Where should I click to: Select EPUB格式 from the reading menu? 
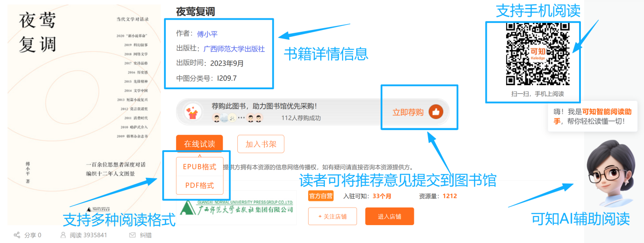199,167
